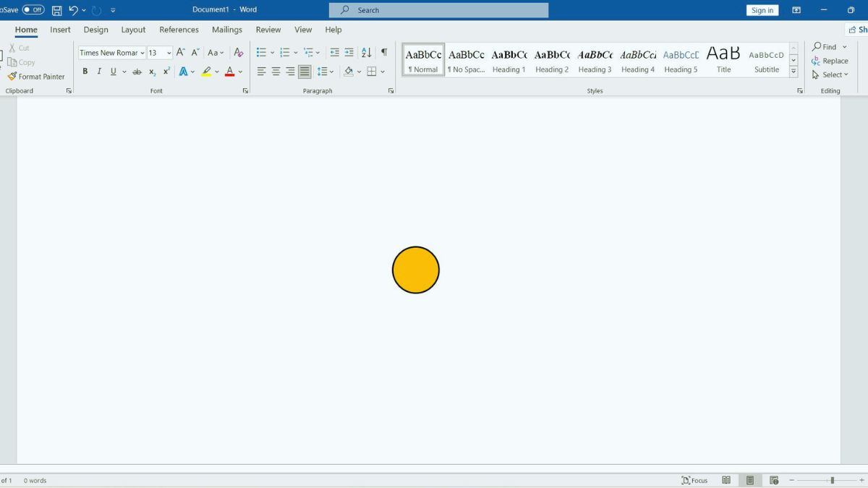Toggle AutoSave switch on
This screenshot has height=488, width=868.
pos(33,10)
